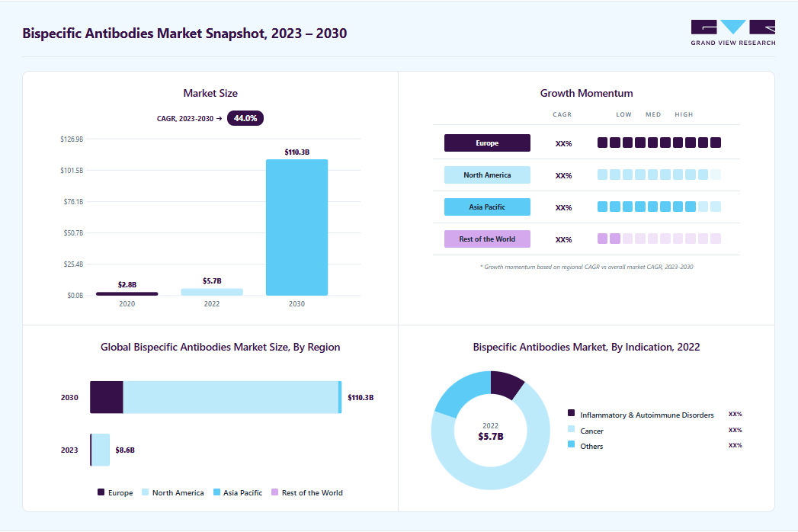The height and width of the screenshot is (532, 798).
Task: Click the Europe legend swatch
Action: pyautogui.click(x=101, y=492)
